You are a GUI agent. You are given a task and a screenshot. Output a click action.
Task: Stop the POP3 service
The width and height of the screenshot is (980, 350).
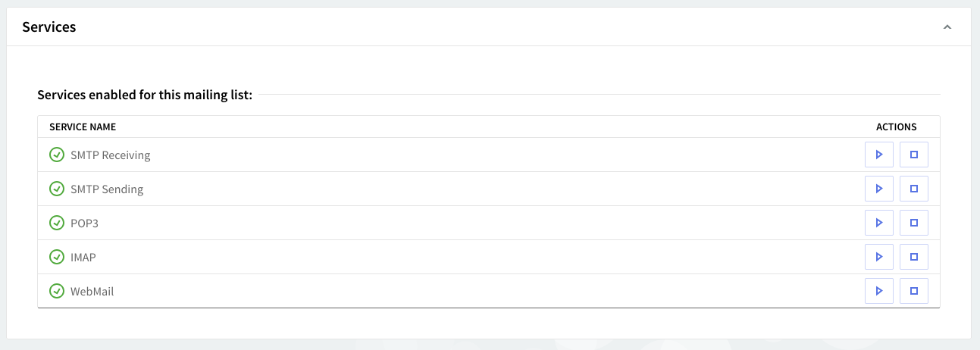click(x=913, y=223)
